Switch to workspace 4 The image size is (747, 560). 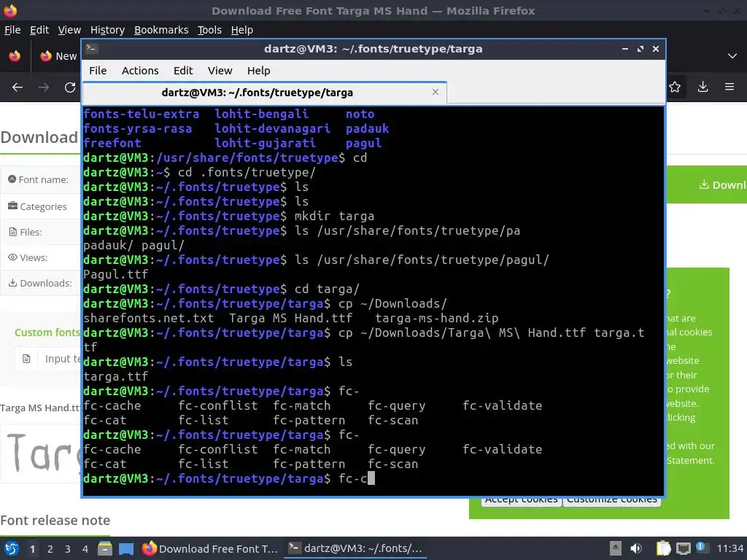click(x=85, y=549)
